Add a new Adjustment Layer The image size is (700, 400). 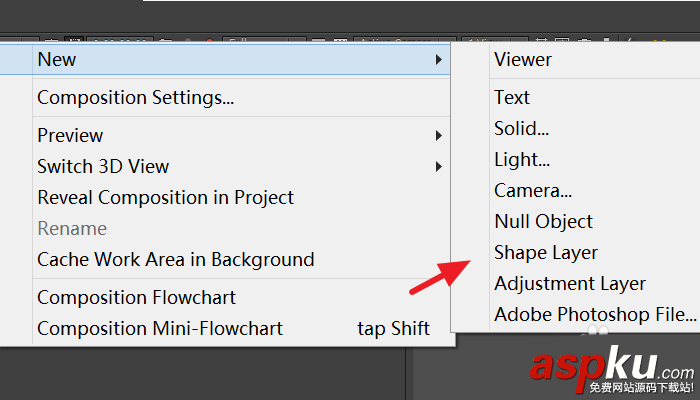(x=569, y=283)
